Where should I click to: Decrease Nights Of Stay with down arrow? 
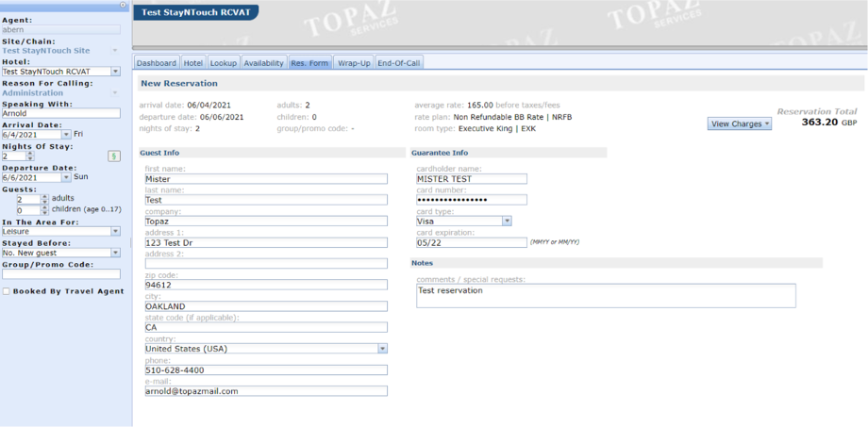[x=30, y=158]
